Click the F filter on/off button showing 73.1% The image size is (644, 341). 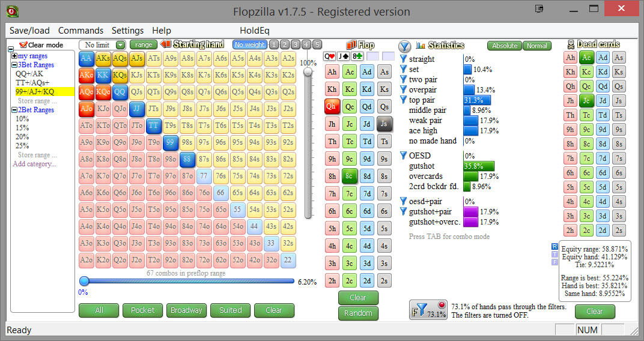[428, 310]
